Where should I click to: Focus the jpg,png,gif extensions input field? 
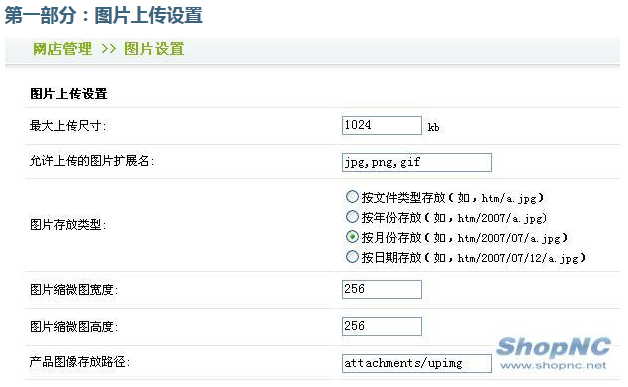[417, 162]
